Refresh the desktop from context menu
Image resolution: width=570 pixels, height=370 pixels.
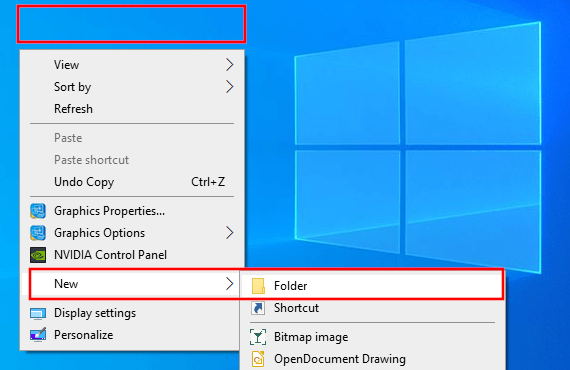[132, 109]
